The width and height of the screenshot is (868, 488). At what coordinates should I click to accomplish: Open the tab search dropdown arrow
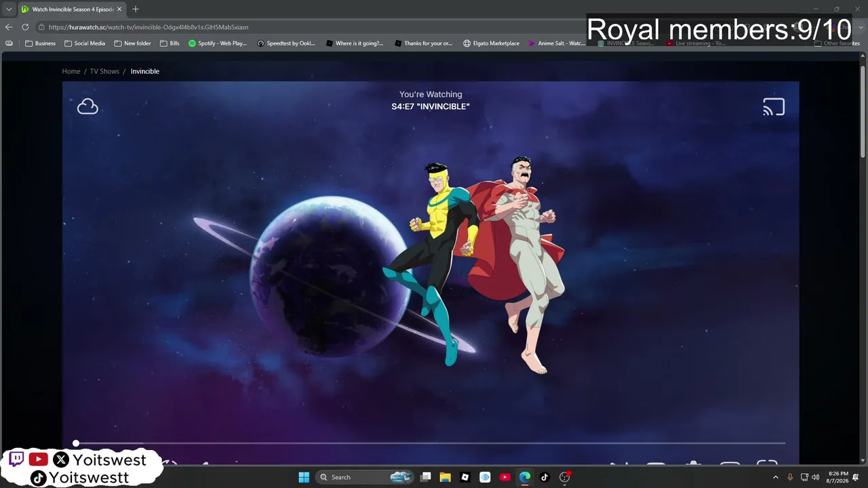click(x=9, y=9)
